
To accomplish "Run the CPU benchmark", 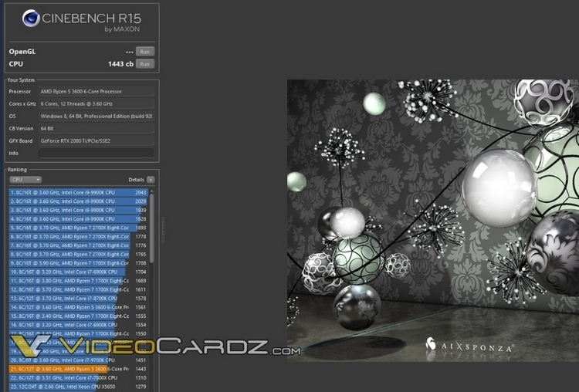I will [145, 64].
